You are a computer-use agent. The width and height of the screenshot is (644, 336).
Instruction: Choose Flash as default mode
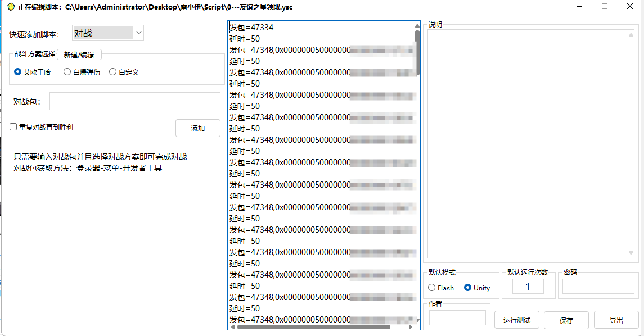point(432,288)
